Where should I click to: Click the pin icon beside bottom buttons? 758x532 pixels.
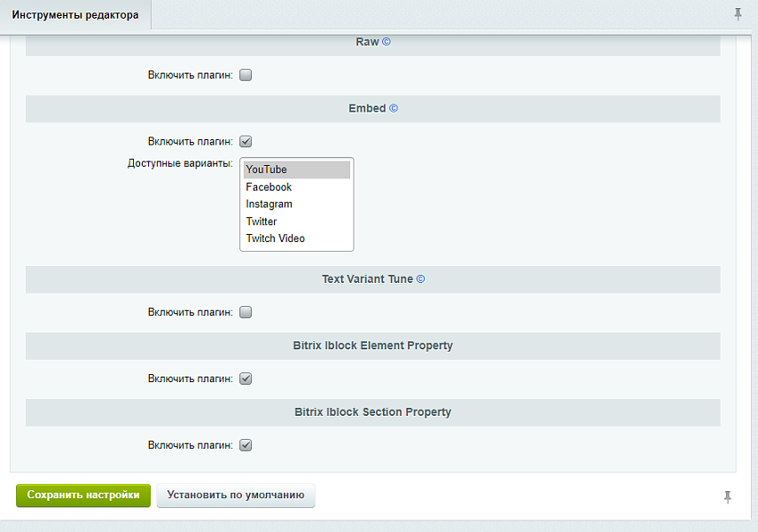click(728, 497)
